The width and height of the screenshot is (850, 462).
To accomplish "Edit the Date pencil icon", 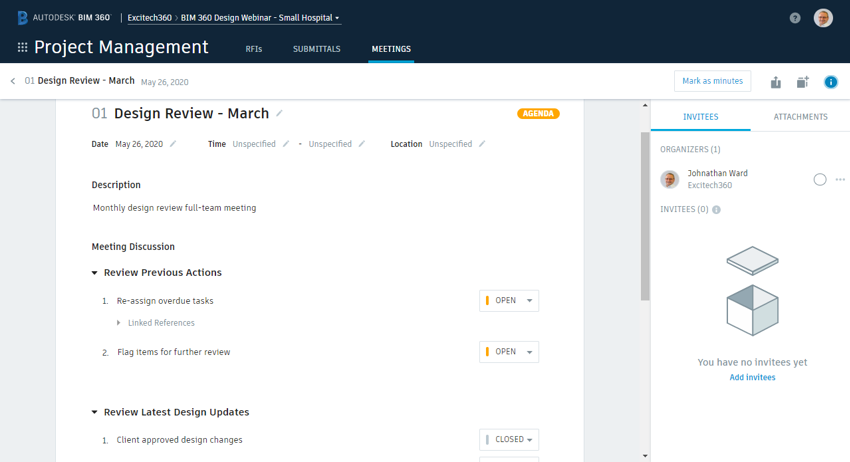I will 172,144.
